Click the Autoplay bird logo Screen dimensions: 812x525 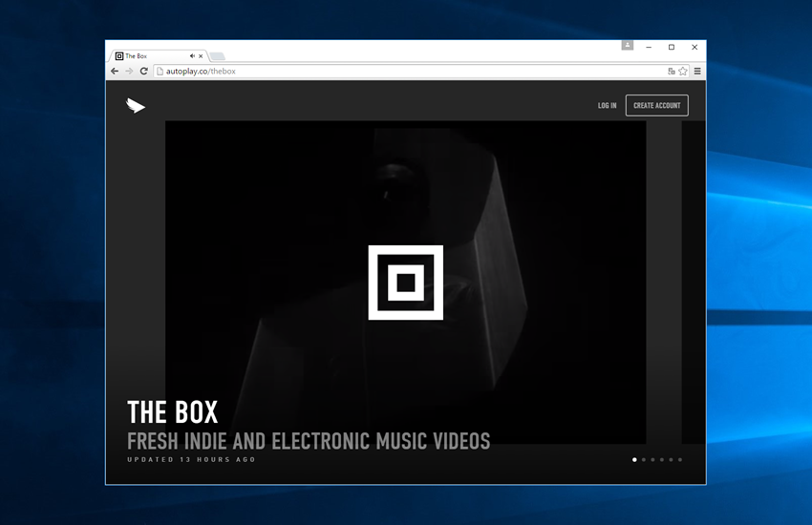(x=135, y=106)
